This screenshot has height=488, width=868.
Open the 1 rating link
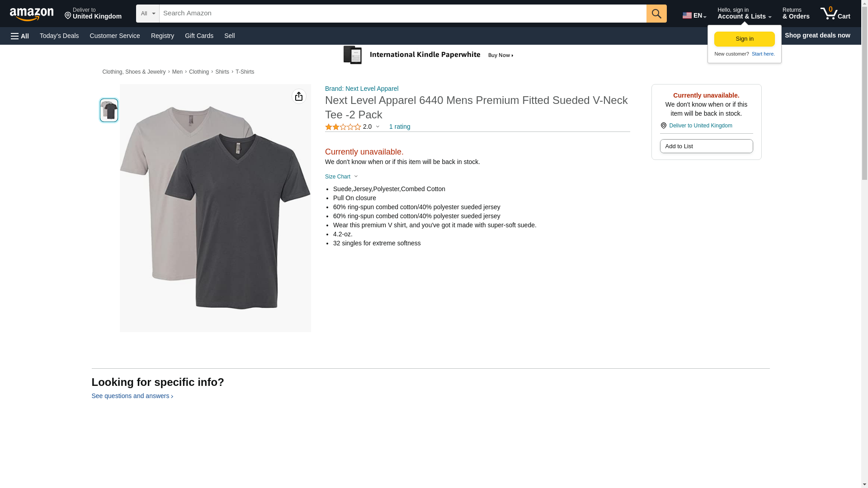(400, 127)
